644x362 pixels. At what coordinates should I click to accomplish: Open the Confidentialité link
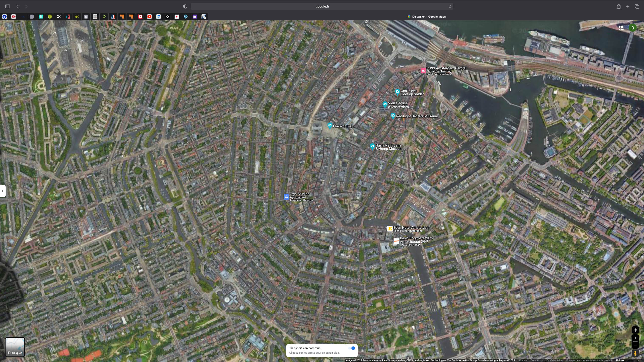tap(554, 360)
